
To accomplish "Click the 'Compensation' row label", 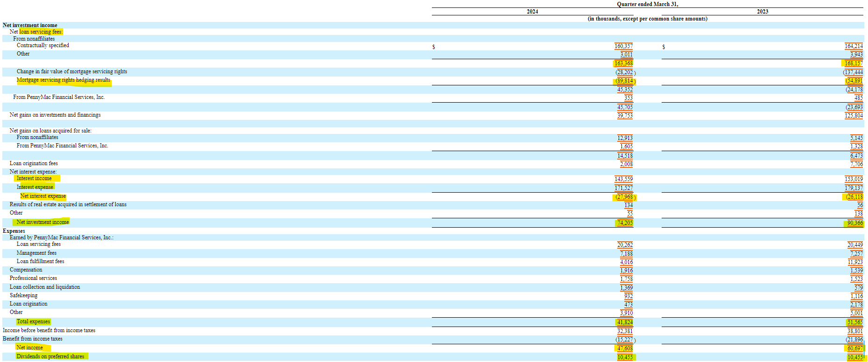I will click(26, 270).
